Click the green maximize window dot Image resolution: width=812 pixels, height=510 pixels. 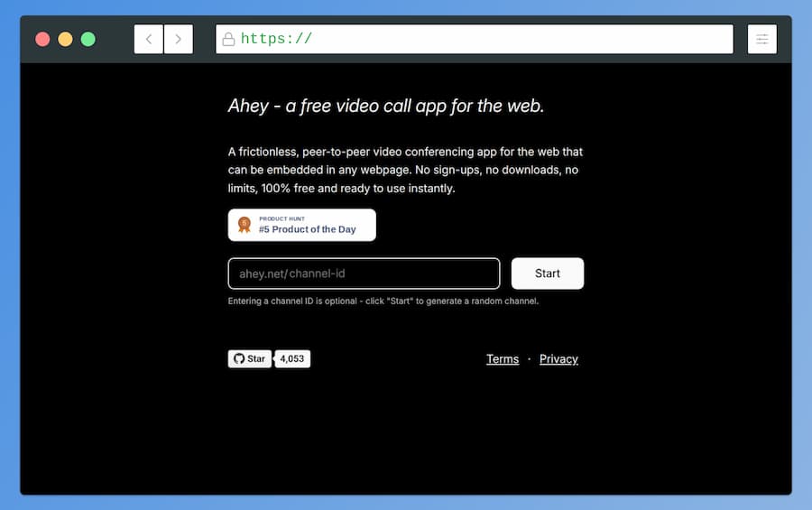(88, 39)
